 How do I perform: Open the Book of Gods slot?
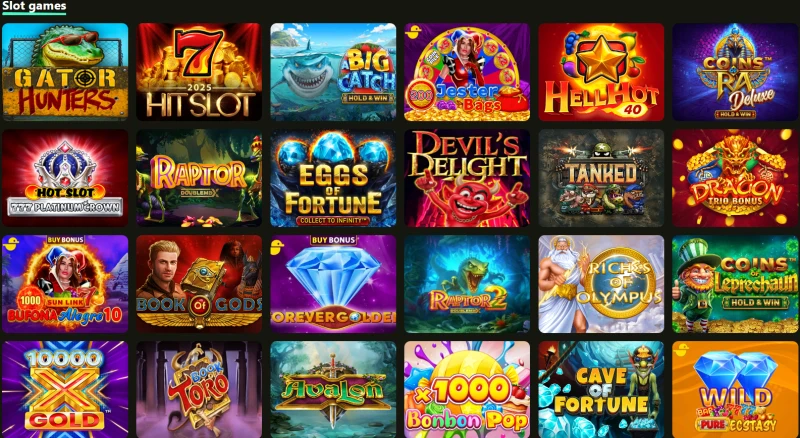[x=199, y=284]
